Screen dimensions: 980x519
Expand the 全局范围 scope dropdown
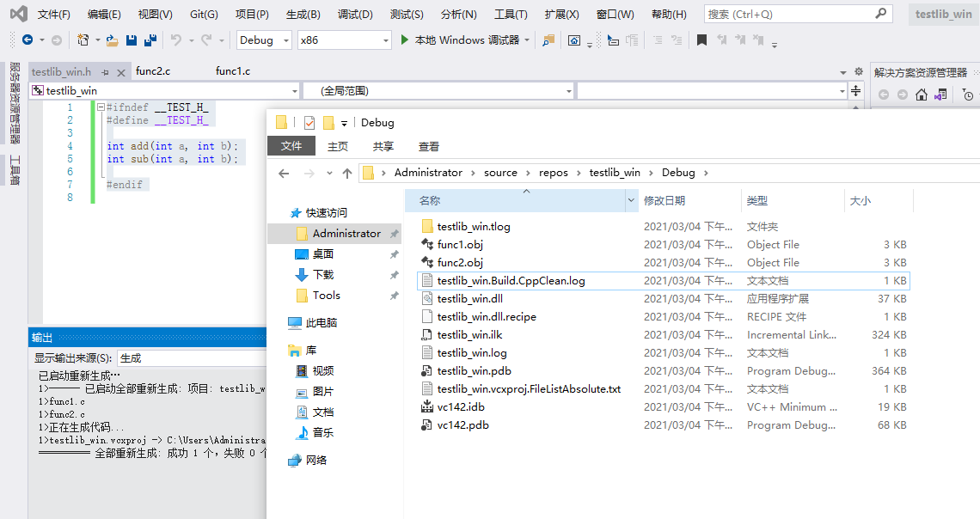tap(568, 91)
